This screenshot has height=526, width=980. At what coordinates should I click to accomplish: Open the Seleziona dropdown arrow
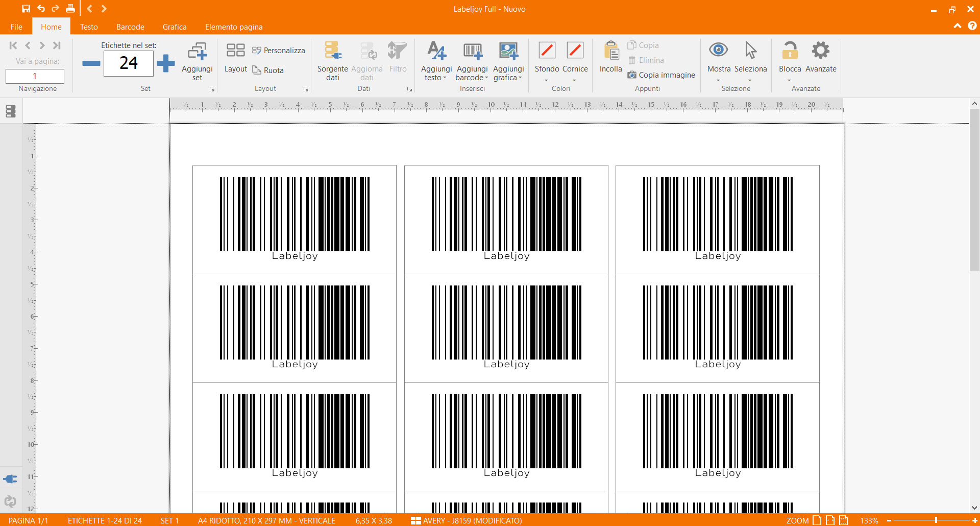click(x=750, y=81)
